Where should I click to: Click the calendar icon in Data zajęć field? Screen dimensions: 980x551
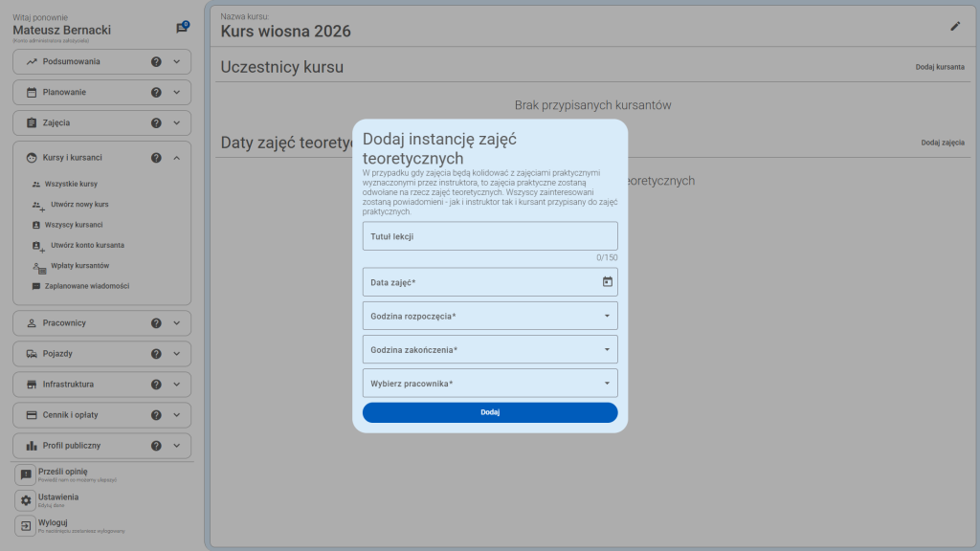tap(607, 281)
